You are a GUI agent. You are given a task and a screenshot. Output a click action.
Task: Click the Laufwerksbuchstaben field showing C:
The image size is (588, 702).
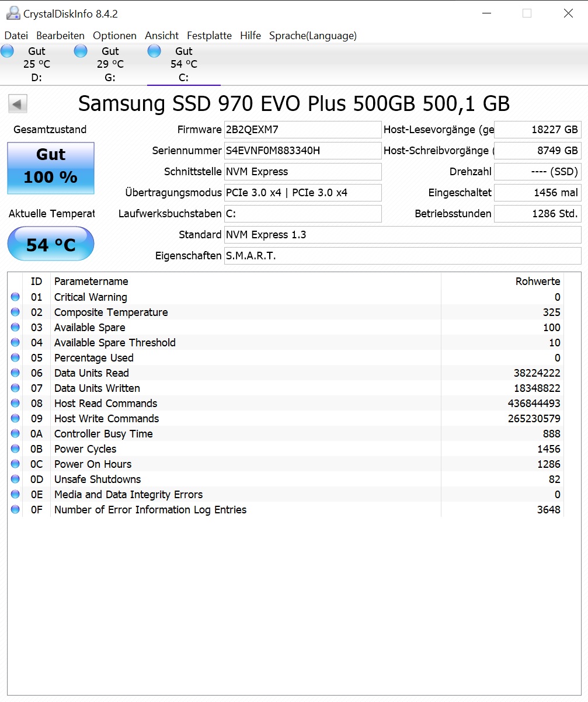pyautogui.click(x=303, y=214)
